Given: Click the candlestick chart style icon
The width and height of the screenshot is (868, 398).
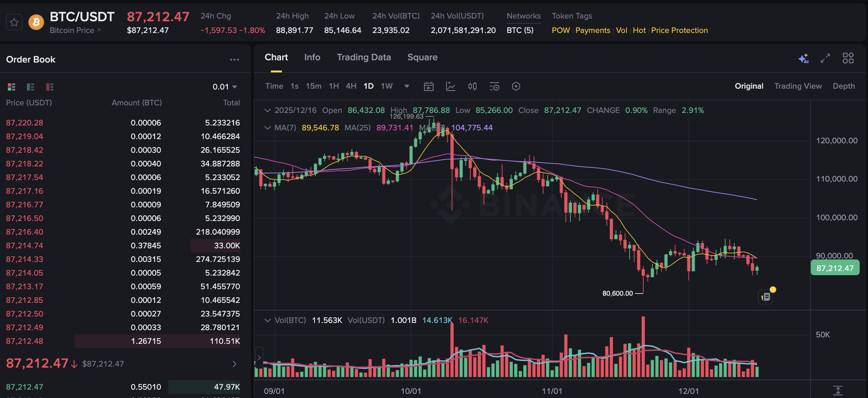Looking at the screenshot, I should 472,86.
